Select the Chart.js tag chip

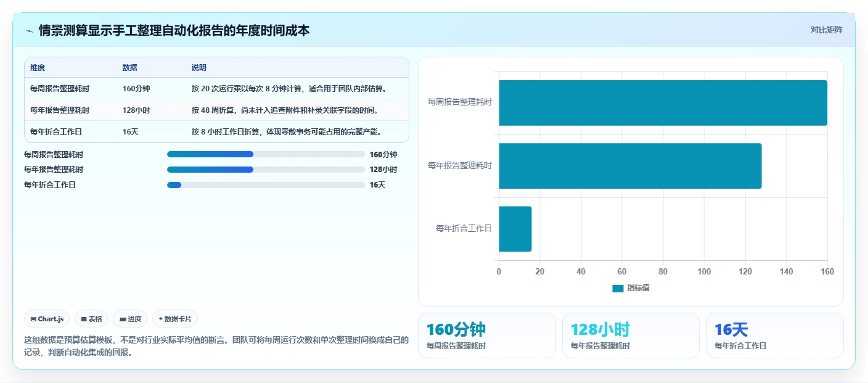[x=47, y=319]
